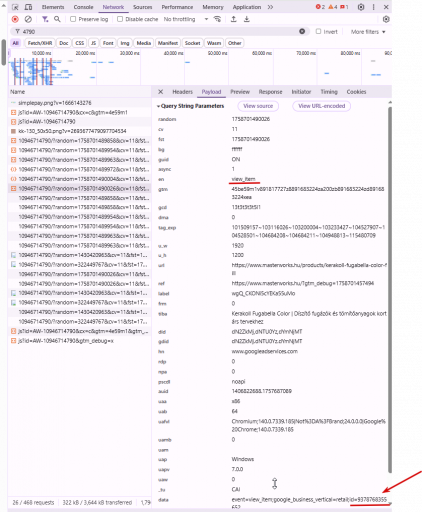Filter requests by Socket type
This screenshot has height=512, width=422.
pyautogui.click(x=192, y=43)
